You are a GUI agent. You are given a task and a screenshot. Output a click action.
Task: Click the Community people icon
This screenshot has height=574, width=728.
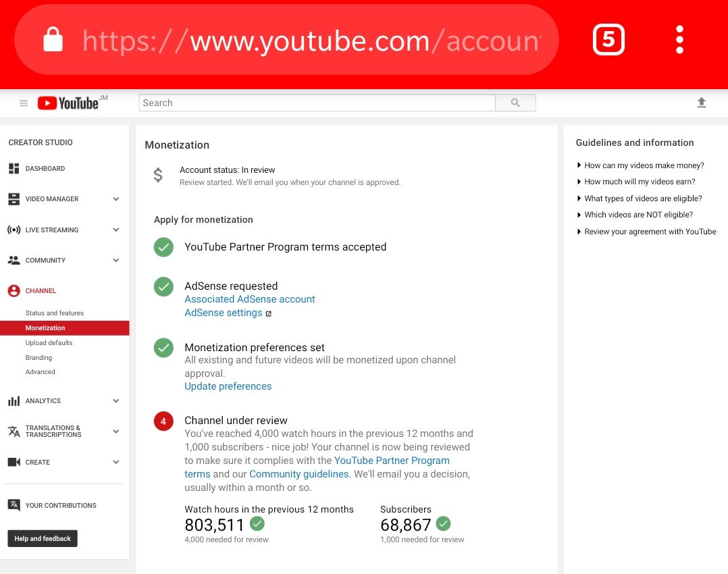[x=14, y=261]
